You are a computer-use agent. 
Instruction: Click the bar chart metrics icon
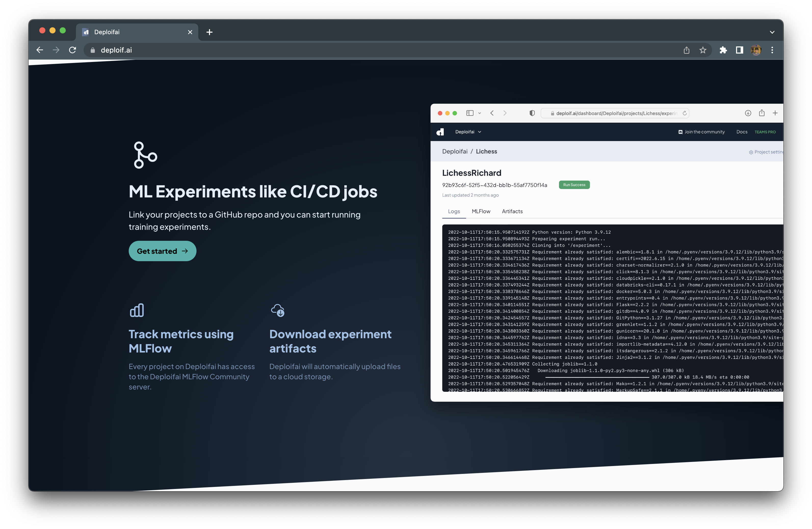[137, 310]
